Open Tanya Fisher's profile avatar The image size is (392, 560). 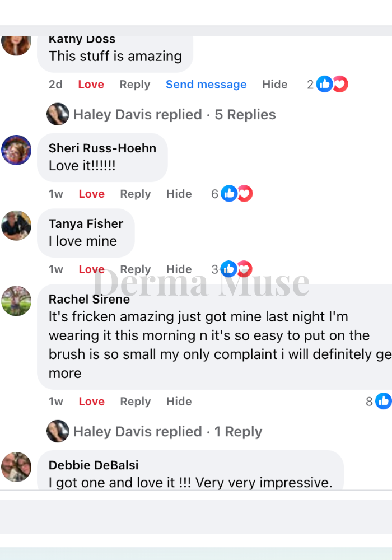coord(16,225)
